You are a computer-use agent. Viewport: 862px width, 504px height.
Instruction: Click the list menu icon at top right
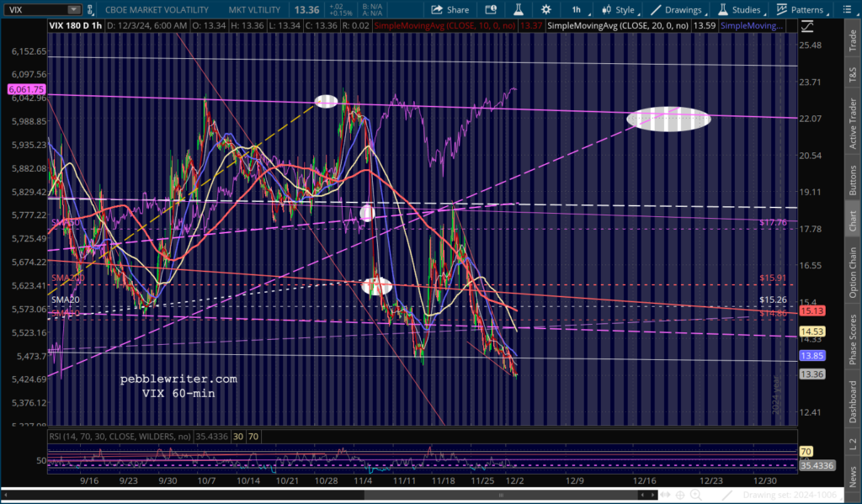[x=847, y=9]
